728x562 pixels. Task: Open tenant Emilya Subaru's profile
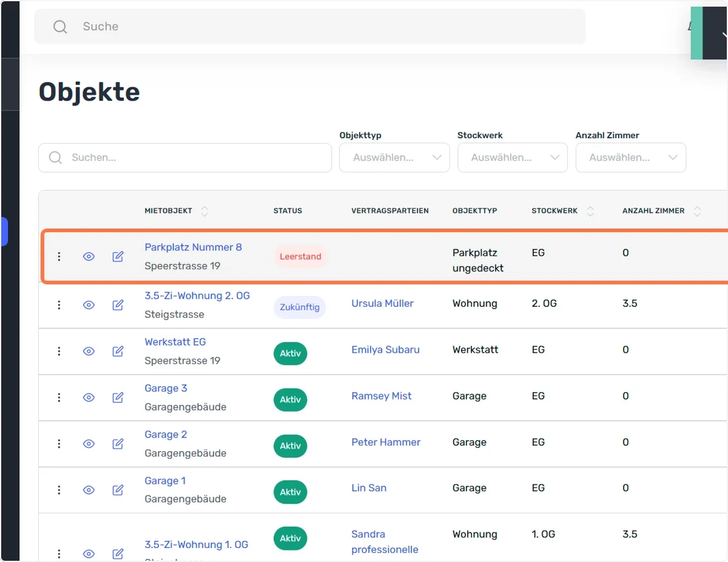pyautogui.click(x=385, y=350)
